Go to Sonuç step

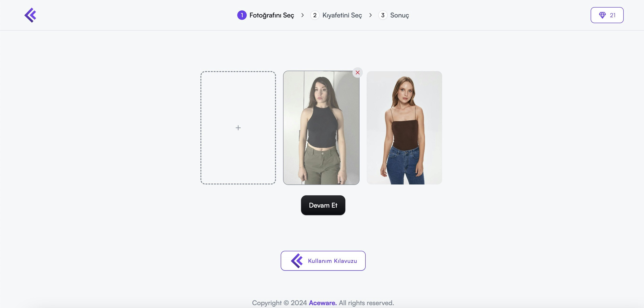coord(399,15)
